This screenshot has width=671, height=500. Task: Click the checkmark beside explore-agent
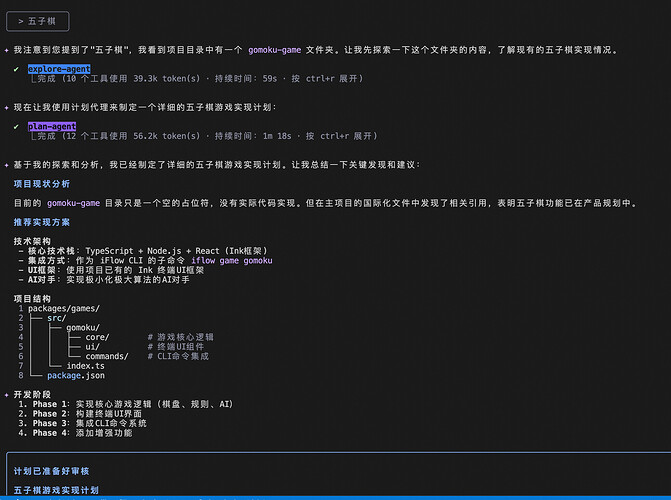coord(17,69)
